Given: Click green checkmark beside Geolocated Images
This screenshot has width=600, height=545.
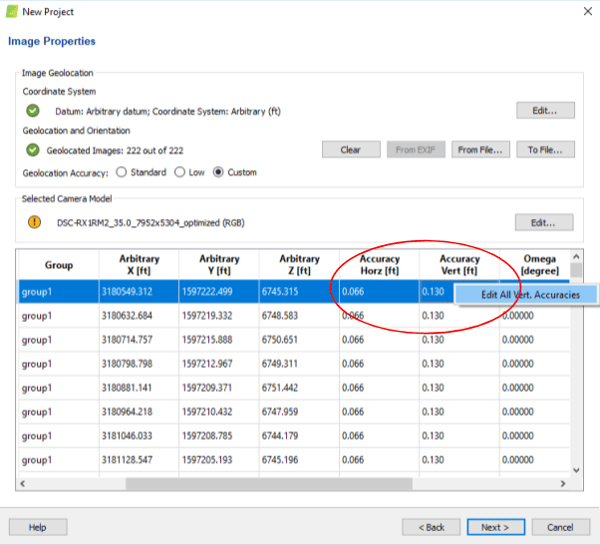Looking at the screenshot, I should point(33,150).
